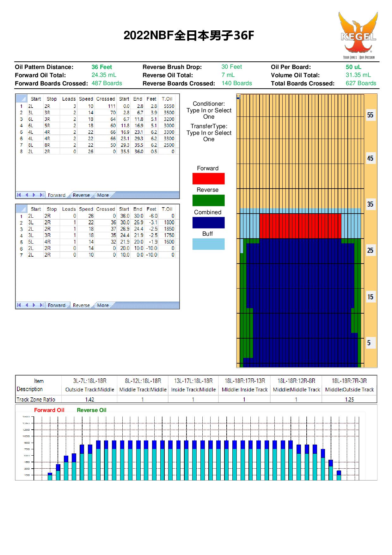Select T.Oil cell 1750 in lower table
This screenshot has height=555, width=392.
(167, 235)
